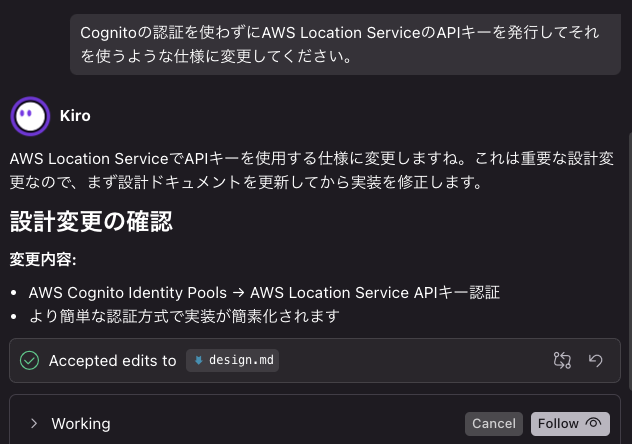Click the Kiro name label
This screenshot has width=632, height=444.
point(75,116)
